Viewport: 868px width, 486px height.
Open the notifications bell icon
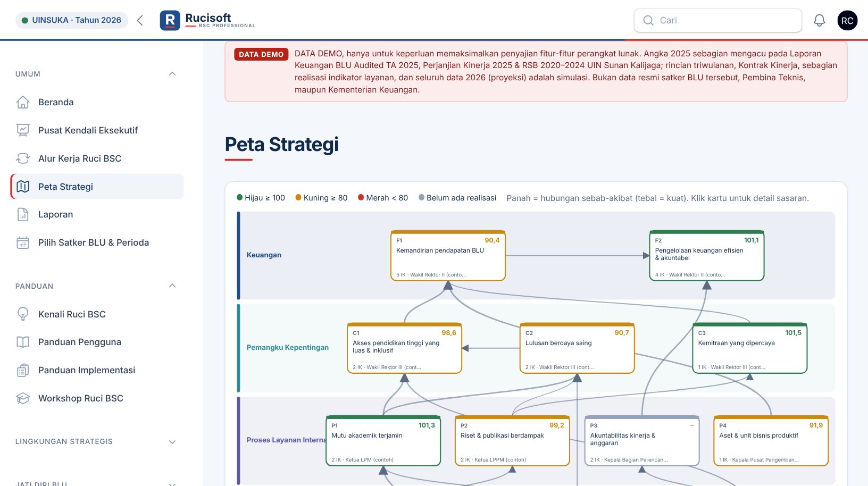(x=819, y=20)
